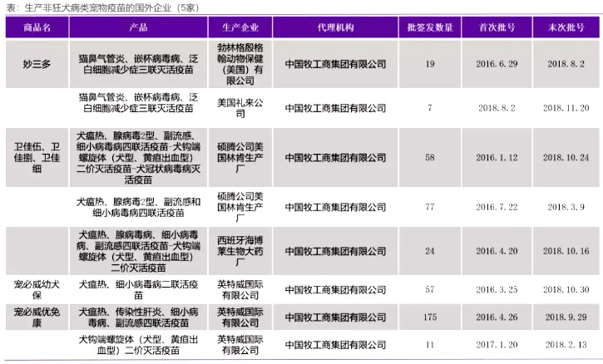Click last batch date 2018.8.2 in 妙三多 row

pyautogui.click(x=566, y=64)
